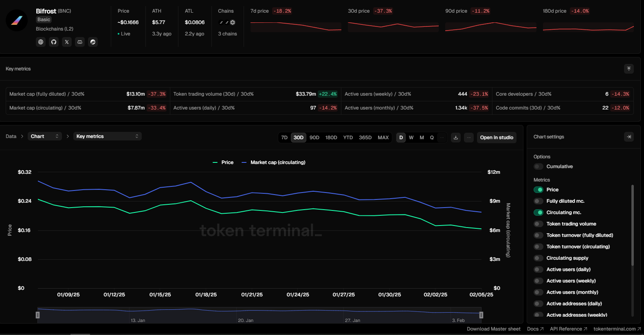This screenshot has height=335, width=644.
Task: Click the Blockchains (L2) category label
Action: (55, 29)
